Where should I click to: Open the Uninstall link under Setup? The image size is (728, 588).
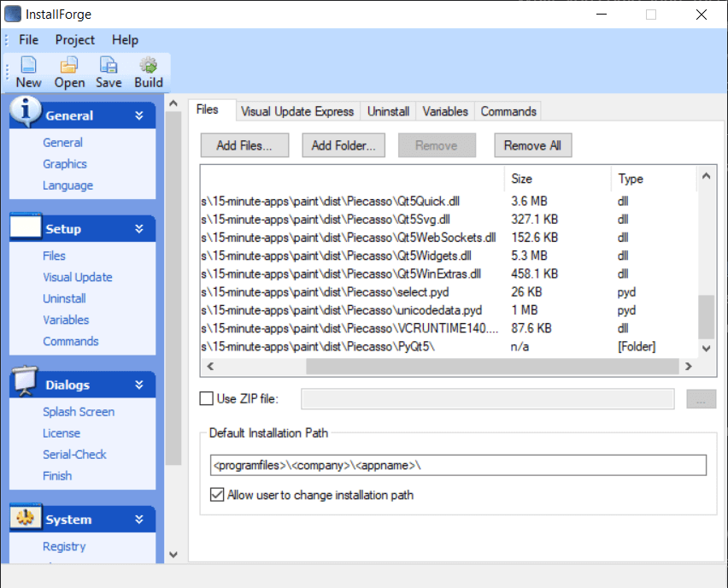click(x=64, y=298)
